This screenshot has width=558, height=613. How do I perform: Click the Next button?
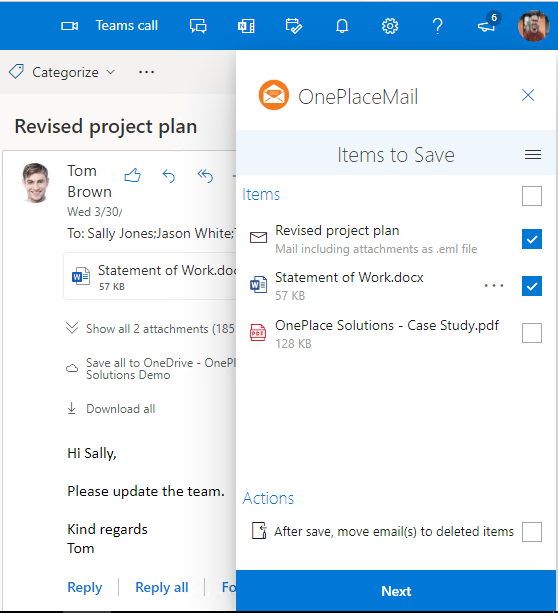tap(396, 591)
